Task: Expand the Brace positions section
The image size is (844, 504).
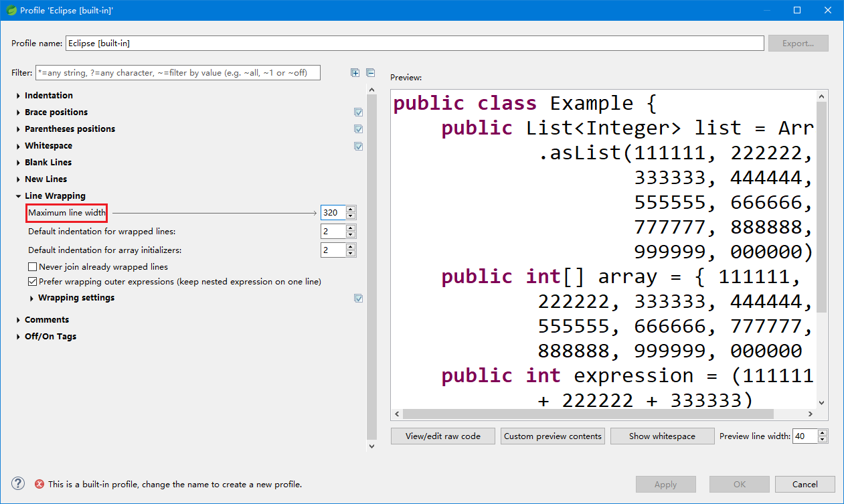Action: (19, 112)
